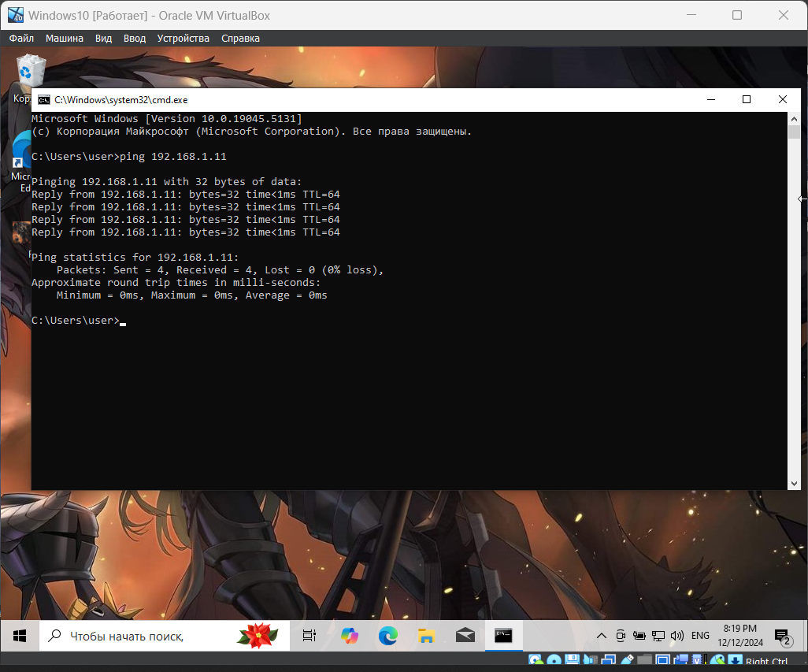
Task: Click the battery status tray icon
Action: point(639,636)
